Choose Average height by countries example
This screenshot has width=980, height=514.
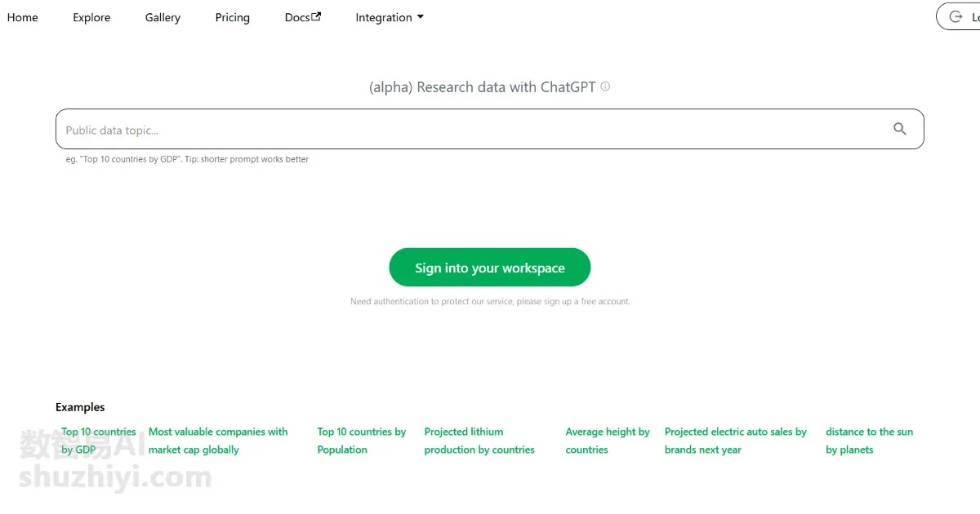pyautogui.click(x=608, y=441)
